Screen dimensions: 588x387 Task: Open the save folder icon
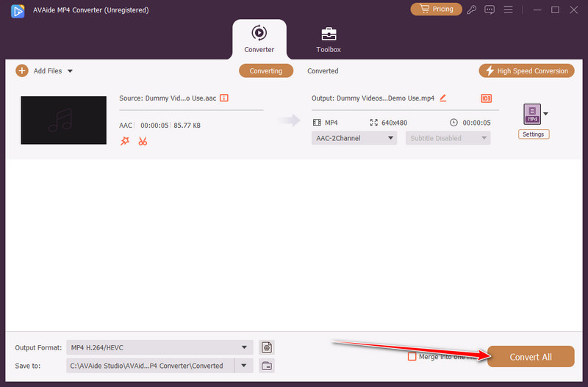[x=267, y=366]
